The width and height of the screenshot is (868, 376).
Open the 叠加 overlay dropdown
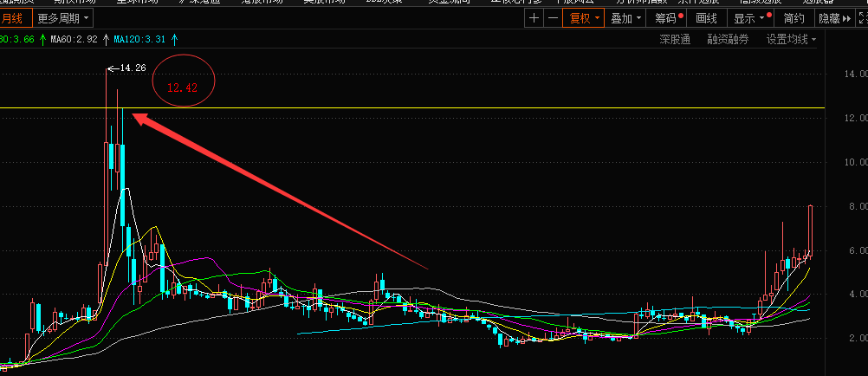pos(625,18)
